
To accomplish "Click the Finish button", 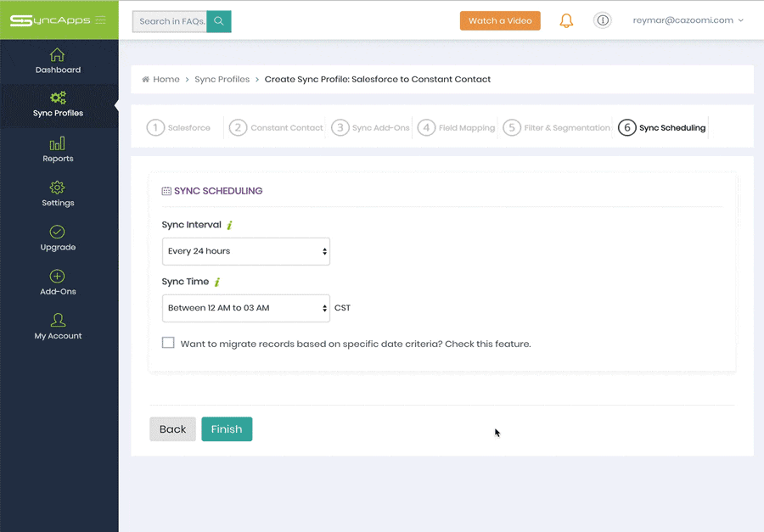I will click(227, 429).
